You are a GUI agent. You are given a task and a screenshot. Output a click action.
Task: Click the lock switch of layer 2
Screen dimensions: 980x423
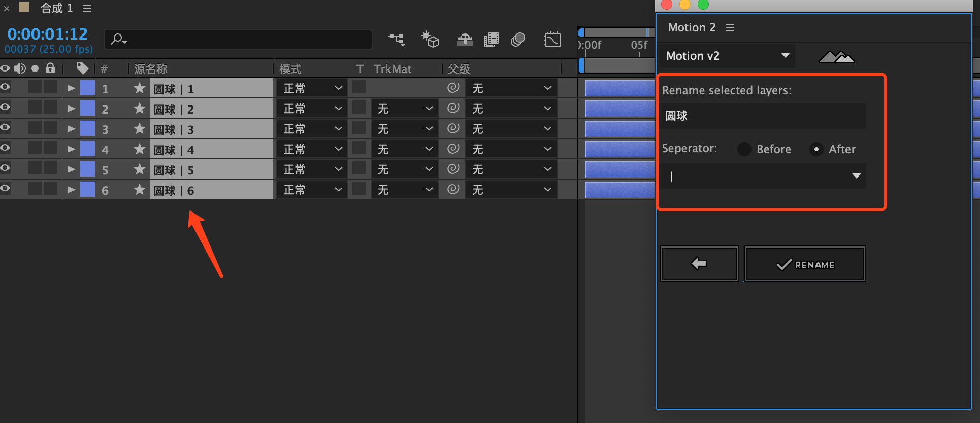point(50,107)
